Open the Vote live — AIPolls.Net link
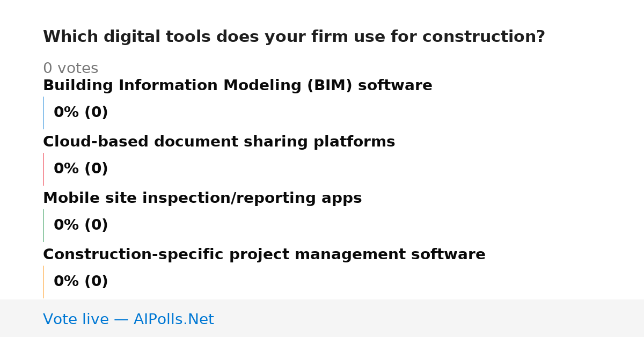 (128, 320)
